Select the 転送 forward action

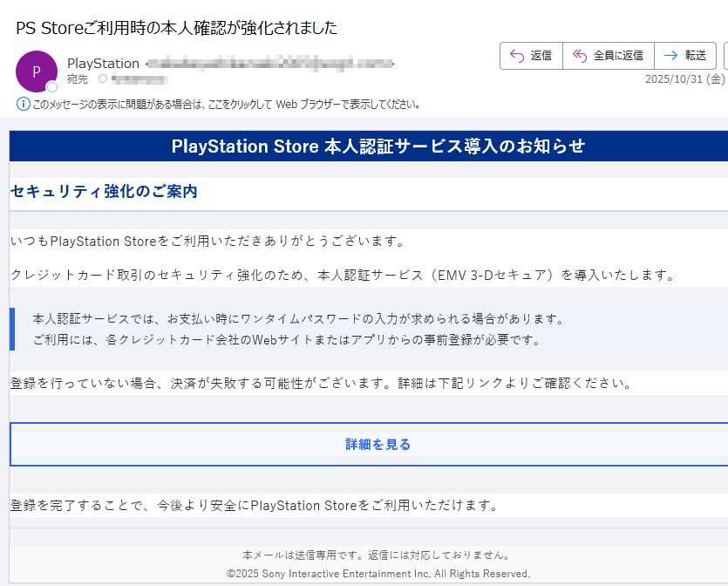point(685,55)
